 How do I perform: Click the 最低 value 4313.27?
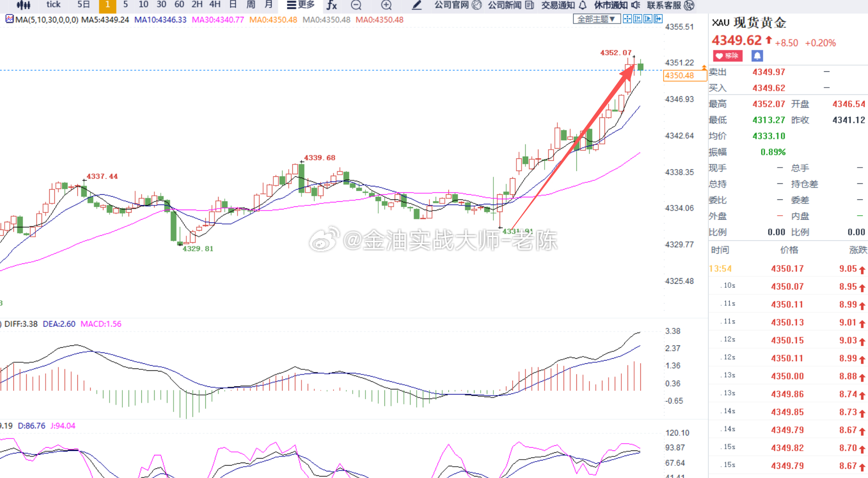click(769, 120)
